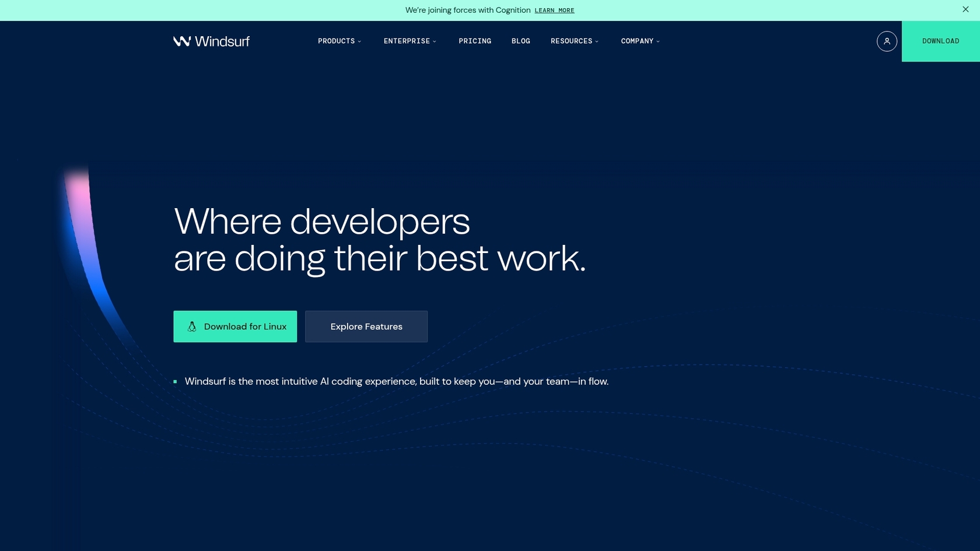This screenshot has height=551, width=980.
Task: Click the Windsurf logo icon
Action: pos(181,41)
